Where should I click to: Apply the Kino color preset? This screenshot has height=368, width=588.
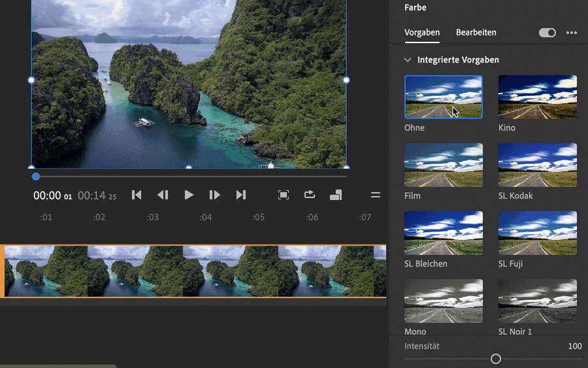point(538,97)
